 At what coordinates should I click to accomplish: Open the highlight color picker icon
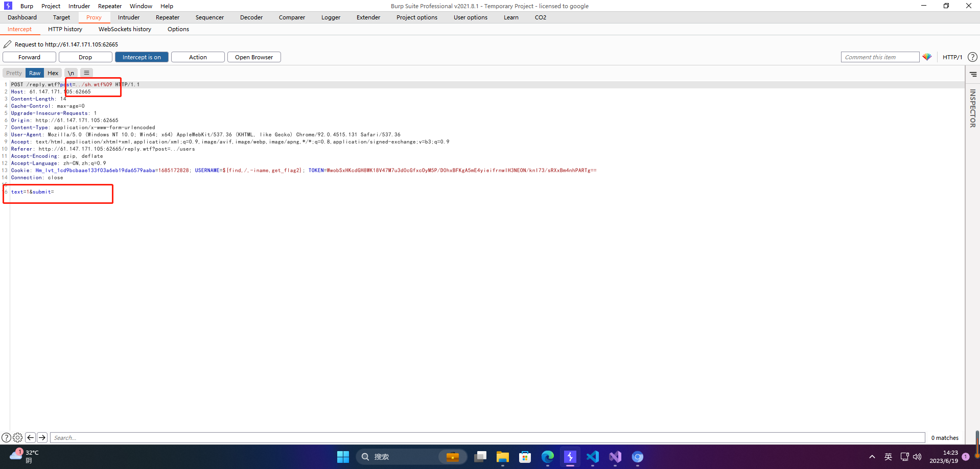(x=927, y=57)
